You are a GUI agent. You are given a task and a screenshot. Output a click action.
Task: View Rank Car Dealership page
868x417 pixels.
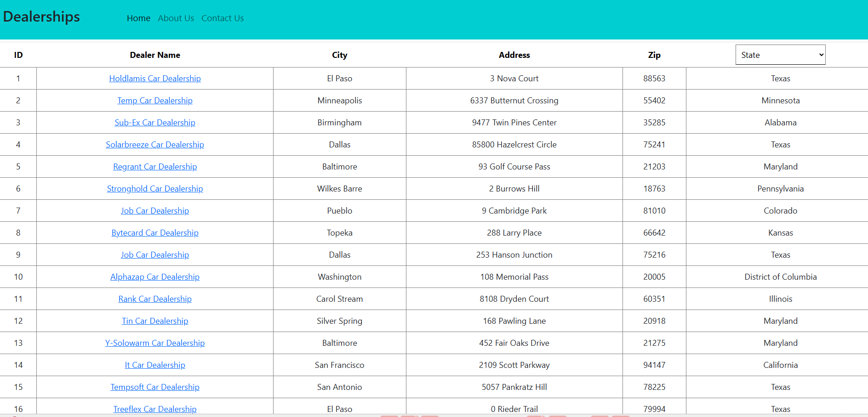tap(155, 299)
